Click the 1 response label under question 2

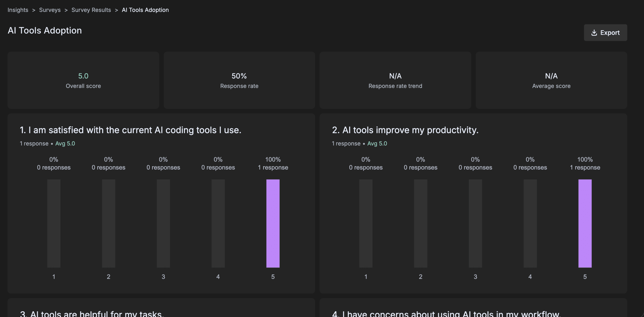(x=346, y=144)
